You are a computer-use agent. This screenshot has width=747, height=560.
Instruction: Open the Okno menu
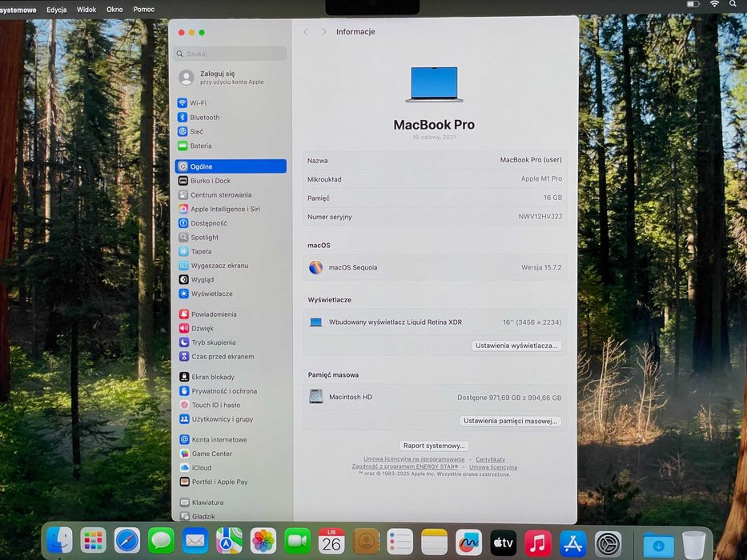pos(114,10)
